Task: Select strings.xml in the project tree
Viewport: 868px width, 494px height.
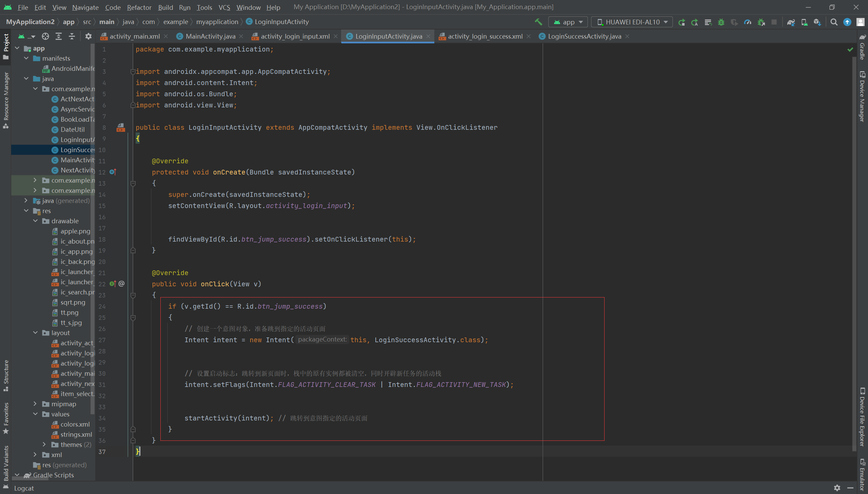Action: (x=76, y=434)
